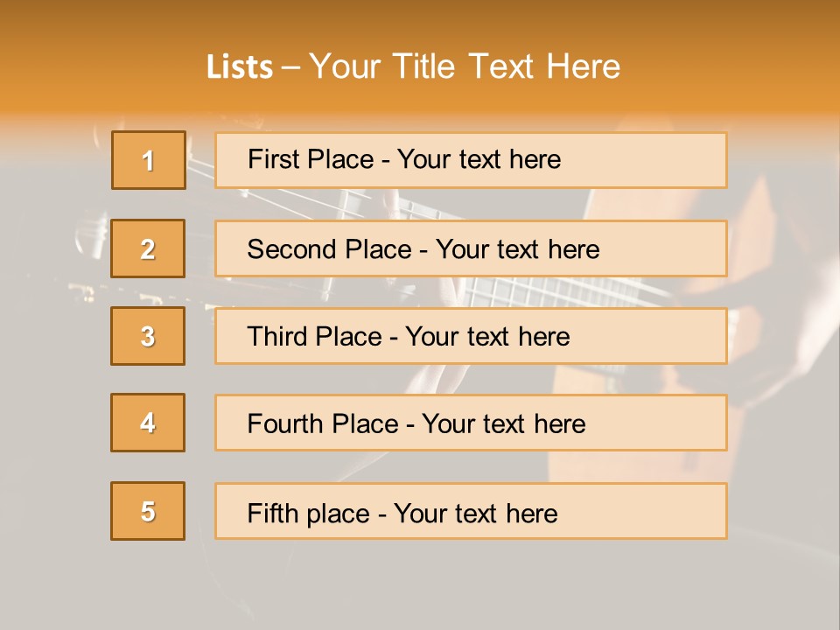The image size is (840, 630).
Task: Click the bold word Lists in title
Action: [x=240, y=67]
